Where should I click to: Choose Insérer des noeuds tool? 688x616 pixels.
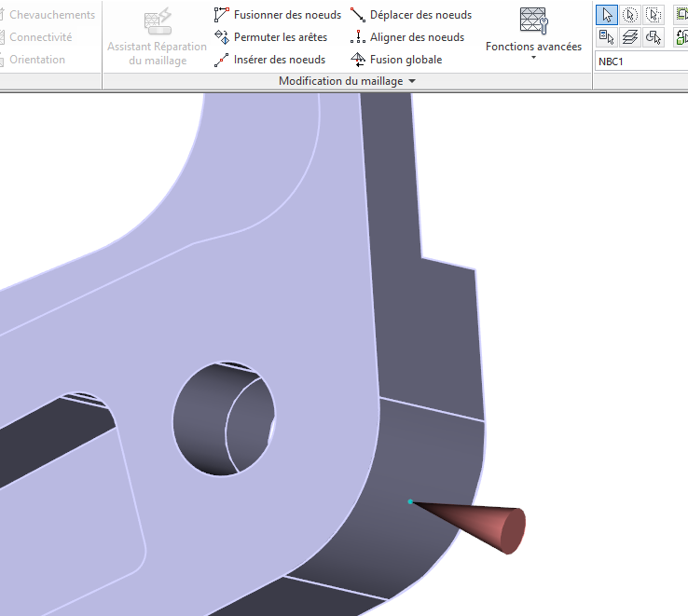point(269,60)
